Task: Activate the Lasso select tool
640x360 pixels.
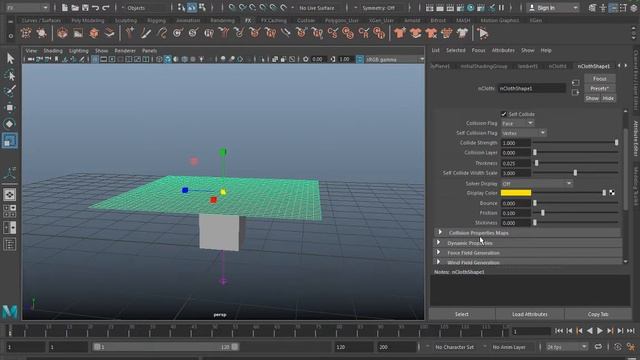Action: click(x=10, y=76)
